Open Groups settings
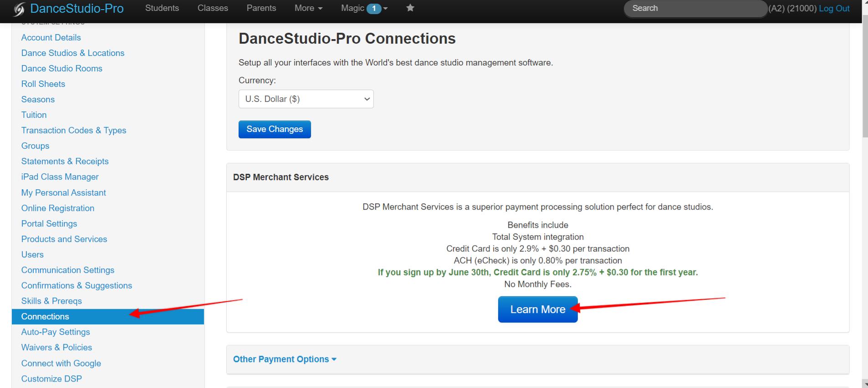This screenshot has width=868, height=388. pos(35,146)
